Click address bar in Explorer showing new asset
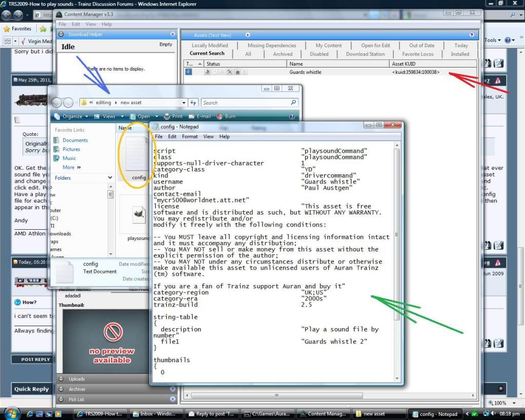The width and height of the screenshot is (525, 420). tap(134, 103)
